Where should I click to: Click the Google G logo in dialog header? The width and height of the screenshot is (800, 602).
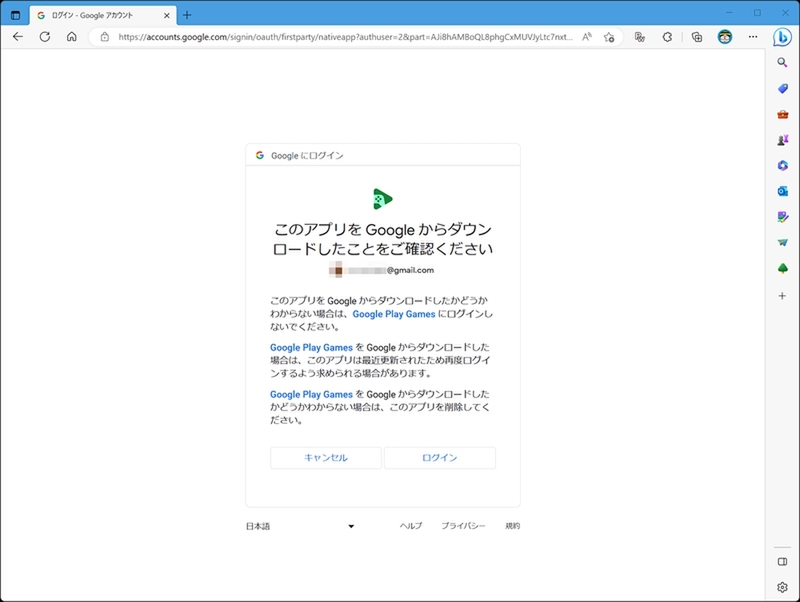tap(260, 155)
